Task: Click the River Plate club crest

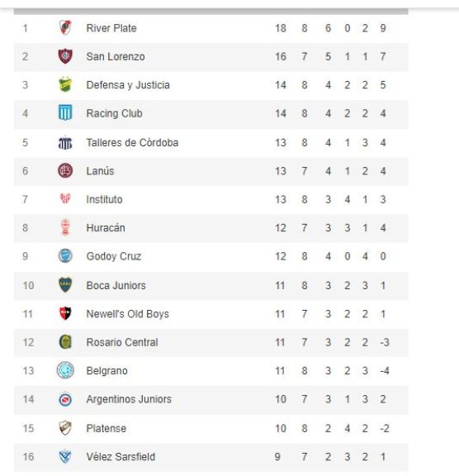Action: click(65, 27)
